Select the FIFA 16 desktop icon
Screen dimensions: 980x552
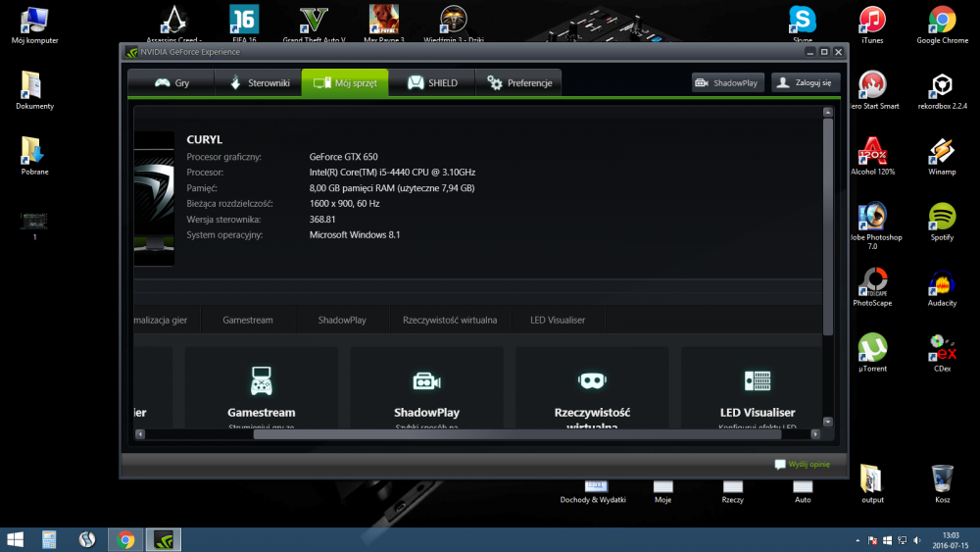[244, 24]
